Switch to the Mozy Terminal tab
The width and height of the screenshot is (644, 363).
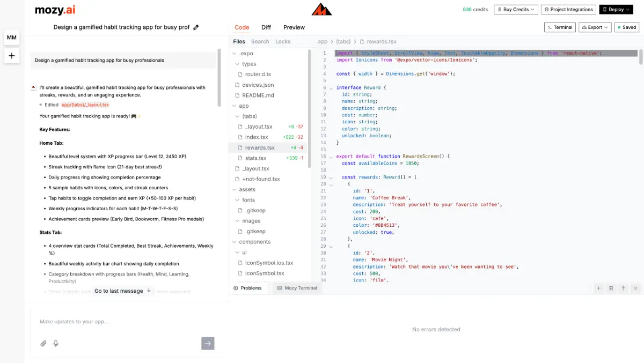(296, 288)
